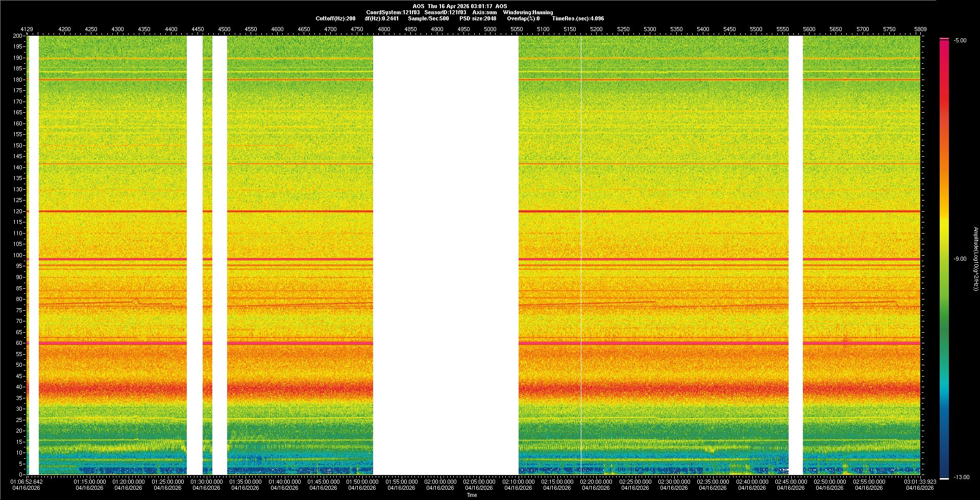Click the start timestamp 01:06:52.642
Viewport: 980px width, 500px height.
[27, 481]
